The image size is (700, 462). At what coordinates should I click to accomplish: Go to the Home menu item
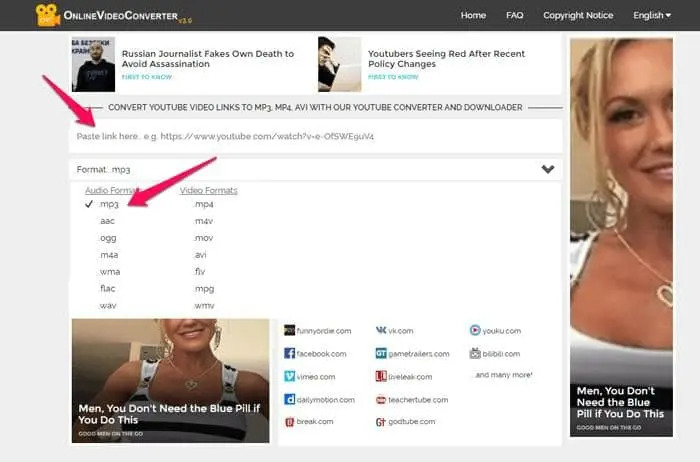[473, 15]
